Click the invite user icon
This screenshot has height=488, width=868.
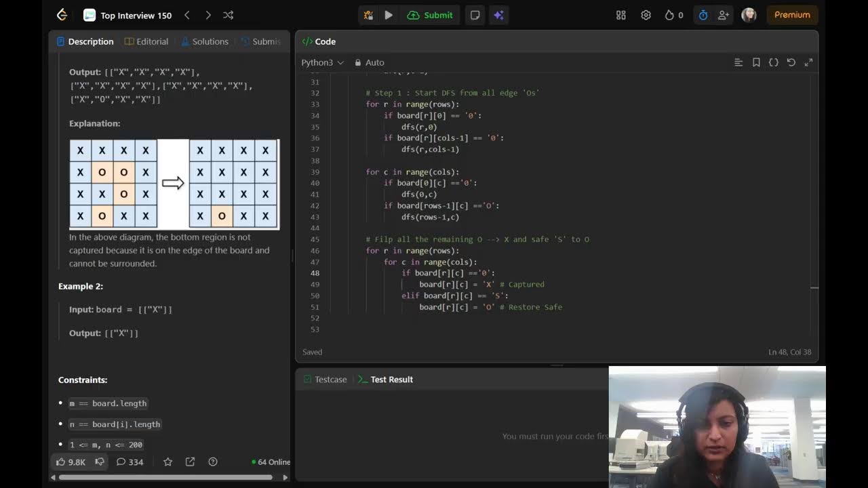pos(724,15)
